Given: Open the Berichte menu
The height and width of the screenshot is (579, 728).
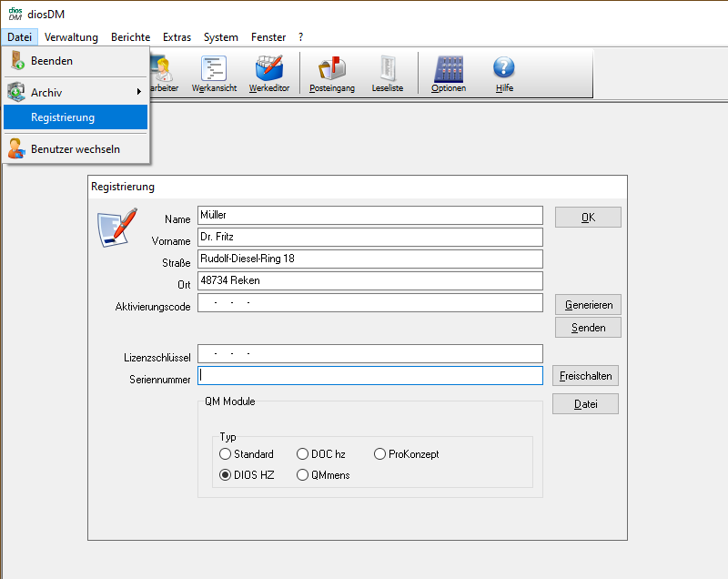Looking at the screenshot, I should pyautogui.click(x=130, y=37).
